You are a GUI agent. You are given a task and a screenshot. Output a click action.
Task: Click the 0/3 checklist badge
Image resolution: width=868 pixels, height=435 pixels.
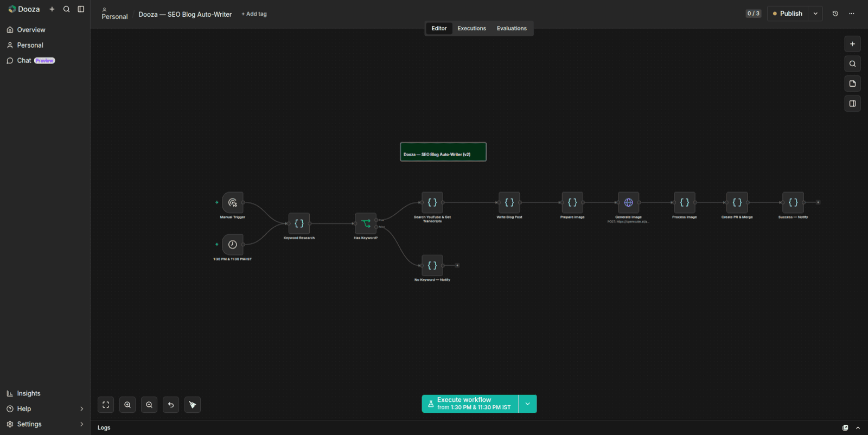coord(754,14)
